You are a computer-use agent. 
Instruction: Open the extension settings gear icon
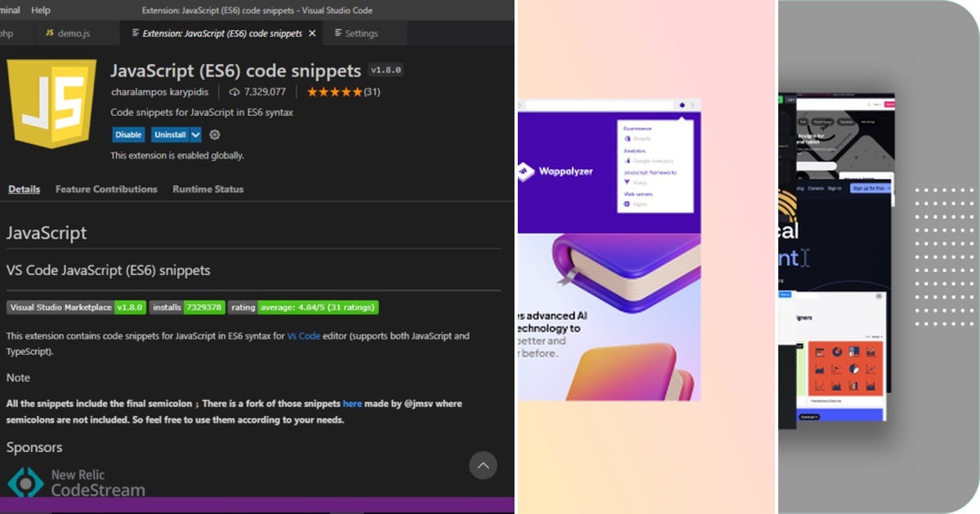point(214,135)
